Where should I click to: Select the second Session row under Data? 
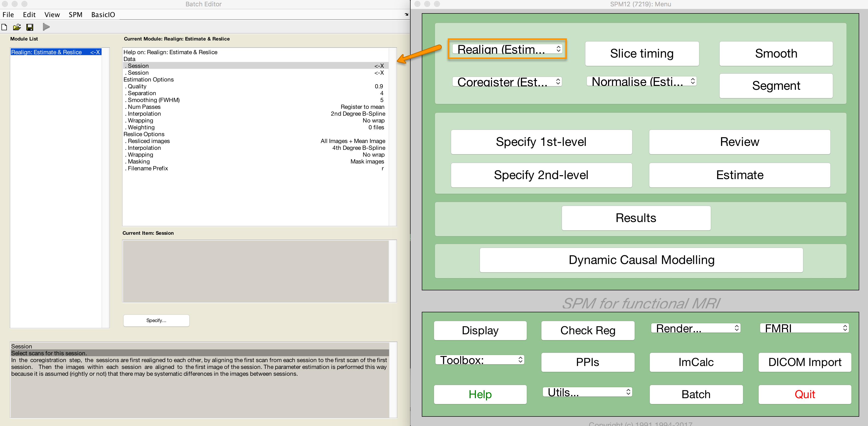[x=255, y=73]
